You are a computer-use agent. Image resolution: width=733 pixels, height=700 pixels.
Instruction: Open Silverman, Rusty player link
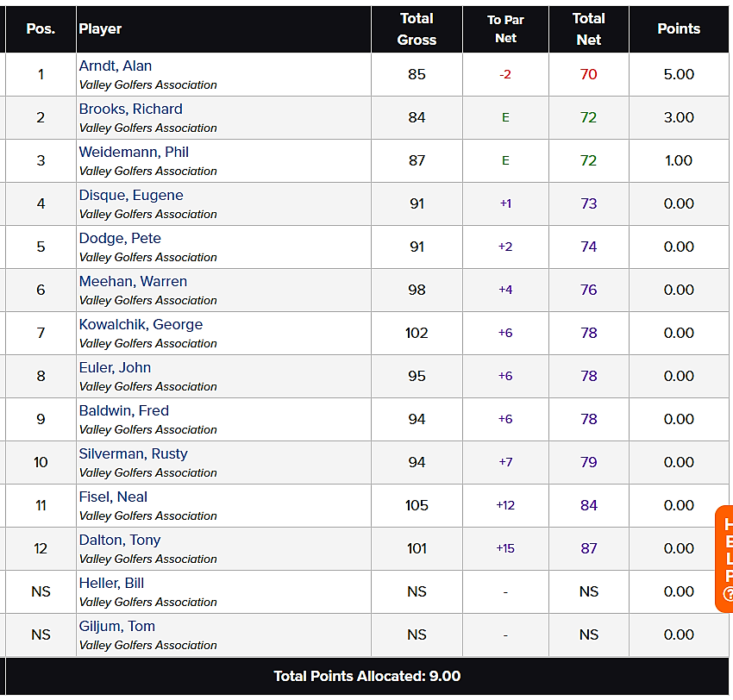pos(133,453)
